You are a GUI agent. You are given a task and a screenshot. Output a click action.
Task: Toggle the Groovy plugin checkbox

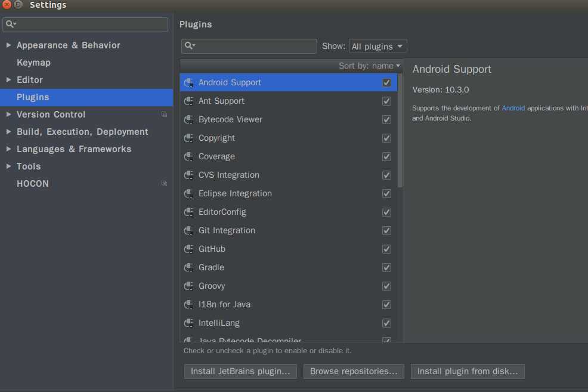pyautogui.click(x=386, y=286)
